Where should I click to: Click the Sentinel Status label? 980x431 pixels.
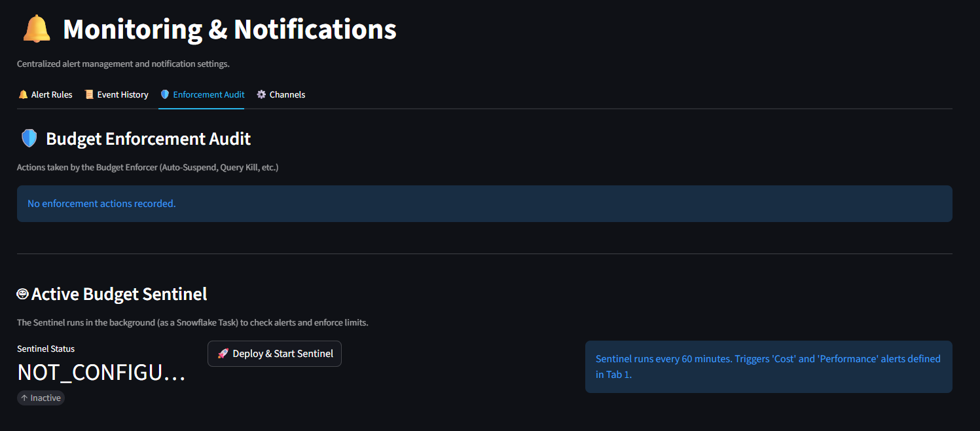46,349
